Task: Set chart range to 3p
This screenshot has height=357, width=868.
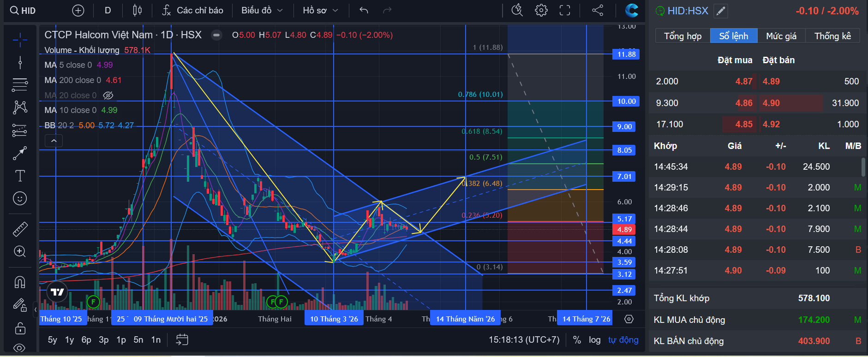Action: tap(104, 340)
